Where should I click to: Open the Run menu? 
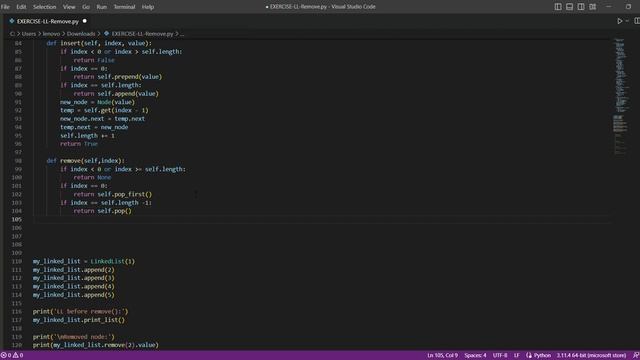[101, 7]
